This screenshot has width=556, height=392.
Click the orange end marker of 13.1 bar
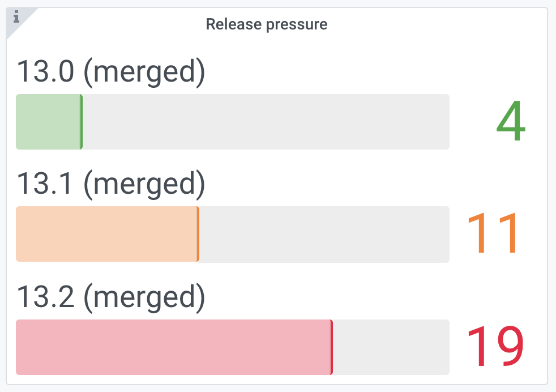click(x=198, y=234)
